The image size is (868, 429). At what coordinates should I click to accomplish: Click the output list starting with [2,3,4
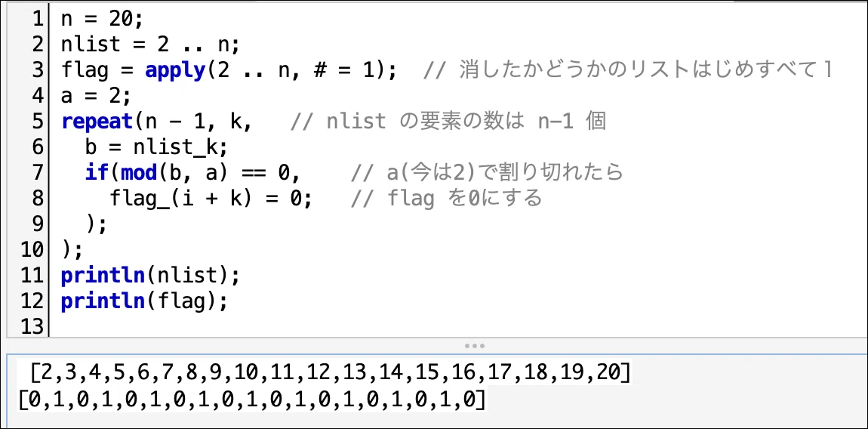pyautogui.click(x=331, y=374)
